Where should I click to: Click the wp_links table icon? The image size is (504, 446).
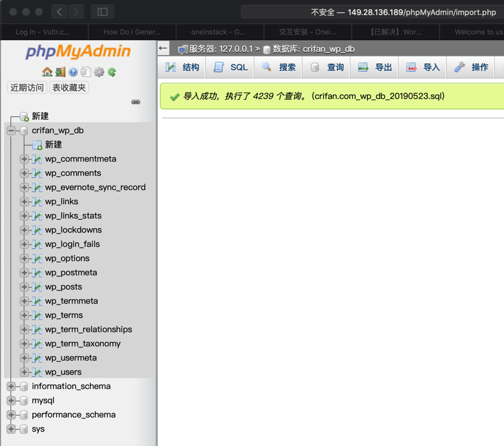coord(37,202)
